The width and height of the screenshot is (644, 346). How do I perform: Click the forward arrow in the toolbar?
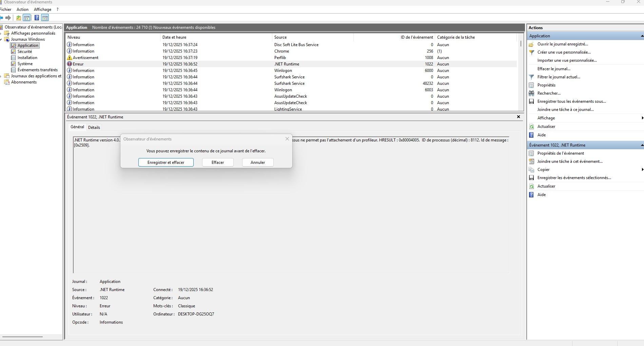pos(8,18)
